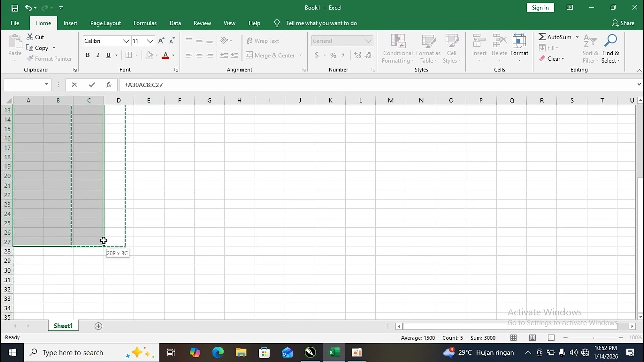Click the Save icon in quick access toolbar

(15, 8)
